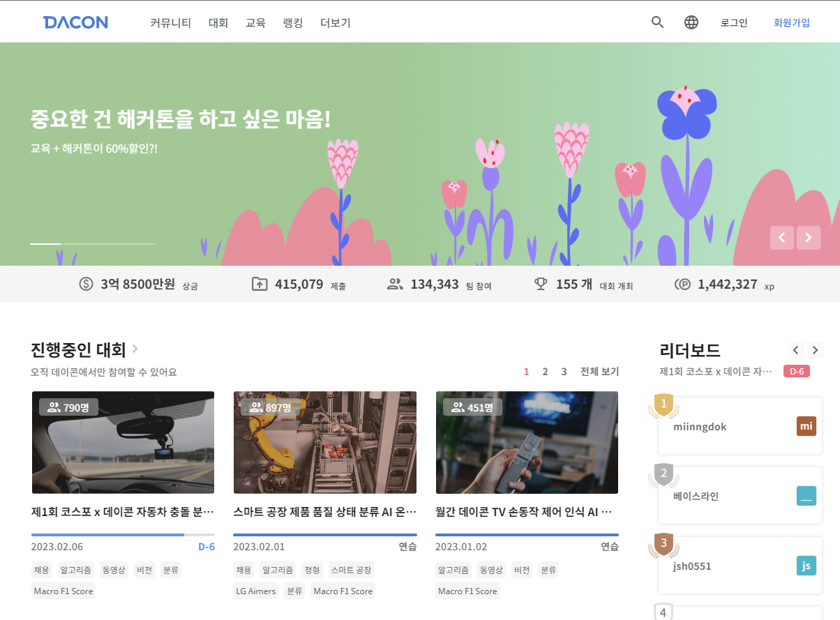
Task: Click the 451명 participants badge
Action: 472,407
